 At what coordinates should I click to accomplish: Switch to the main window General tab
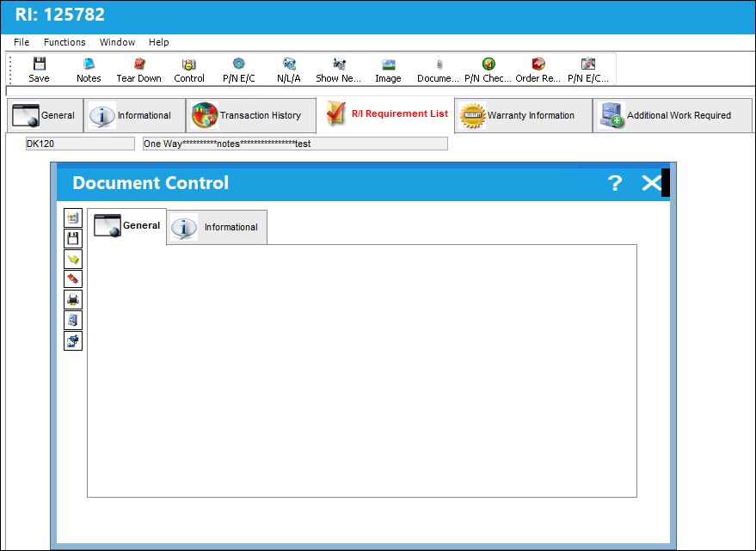click(x=45, y=115)
